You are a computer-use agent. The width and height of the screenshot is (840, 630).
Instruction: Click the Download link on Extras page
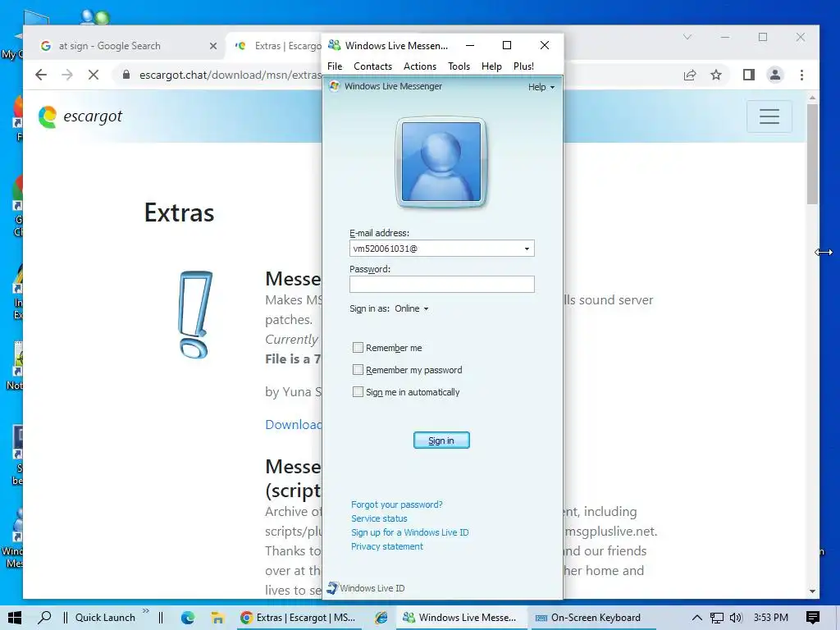point(293,424)
